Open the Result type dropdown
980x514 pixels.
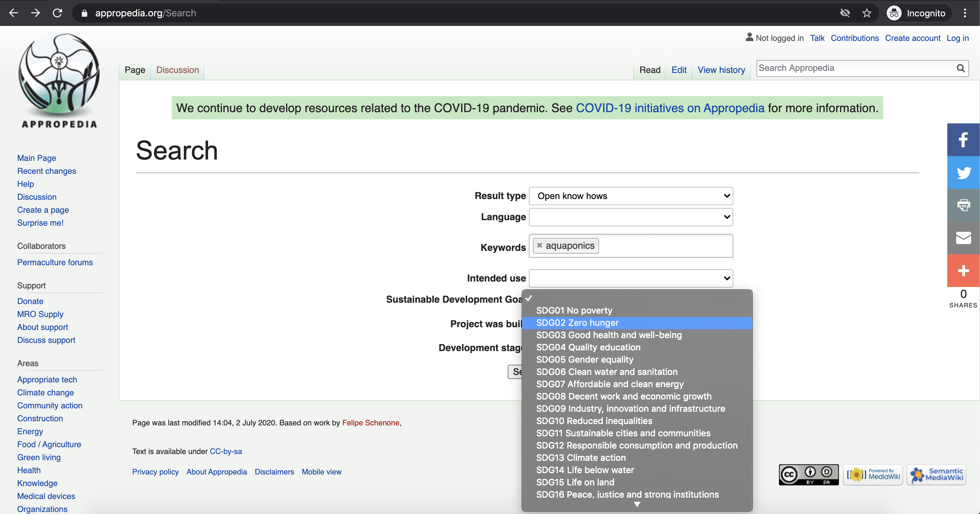tap(630, 196)
